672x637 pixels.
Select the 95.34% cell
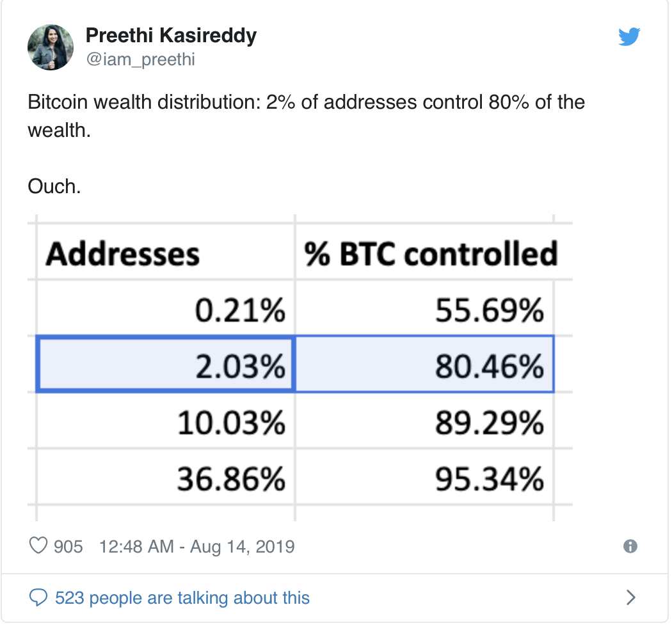pyautogui.click(x=425, y=477)
